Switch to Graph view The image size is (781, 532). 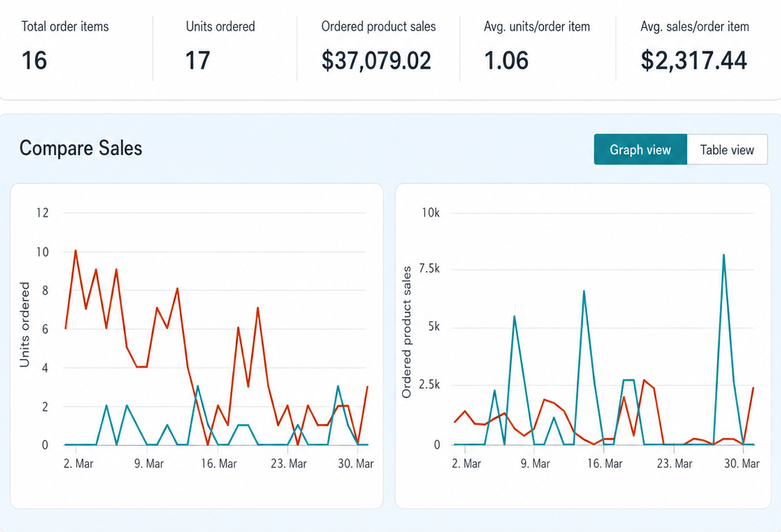click(x=640, y=150)
